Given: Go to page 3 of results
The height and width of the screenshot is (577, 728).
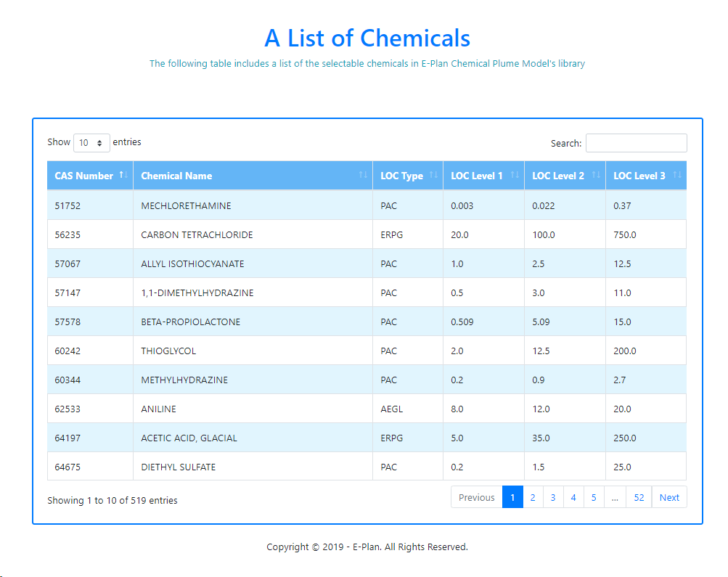Looking at the screenshot, I should pos(553,497).
